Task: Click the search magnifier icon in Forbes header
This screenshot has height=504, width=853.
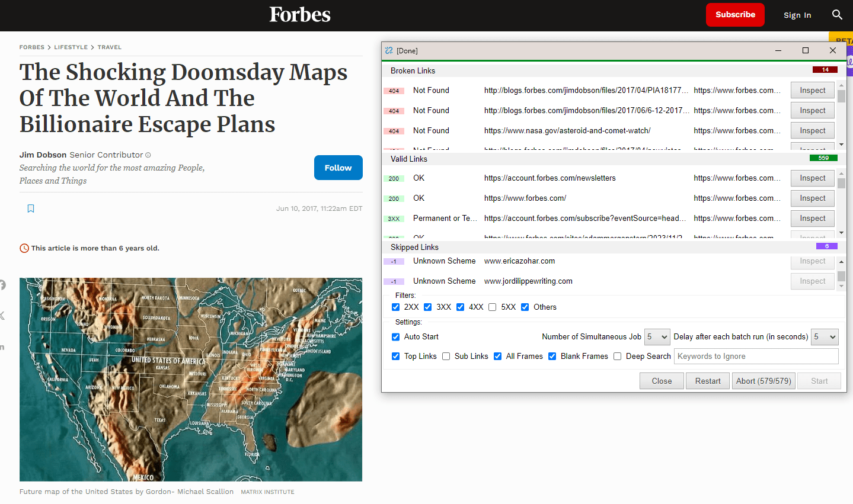Action: pos(836,15)
